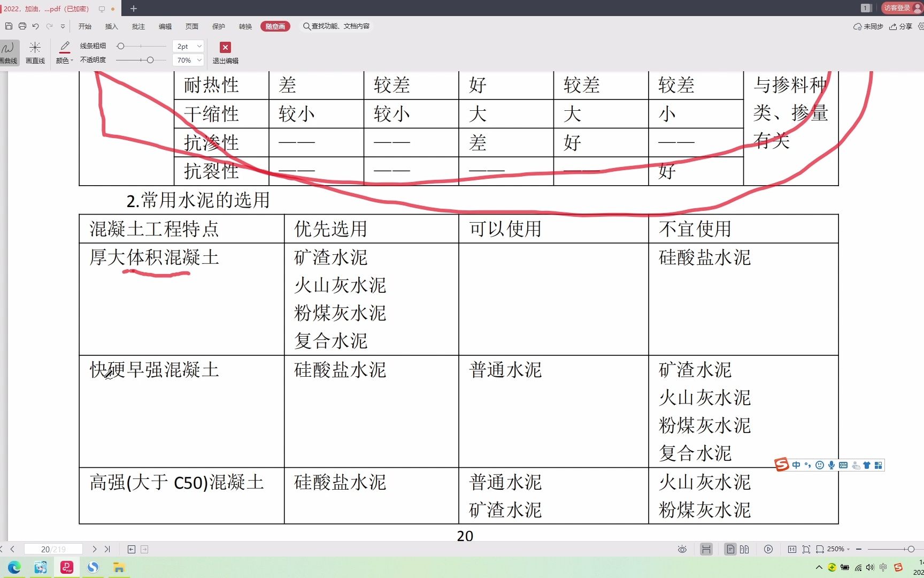Screen dimensions: 924x578
Task: Click the zoom slider handle
Action: 911,549
